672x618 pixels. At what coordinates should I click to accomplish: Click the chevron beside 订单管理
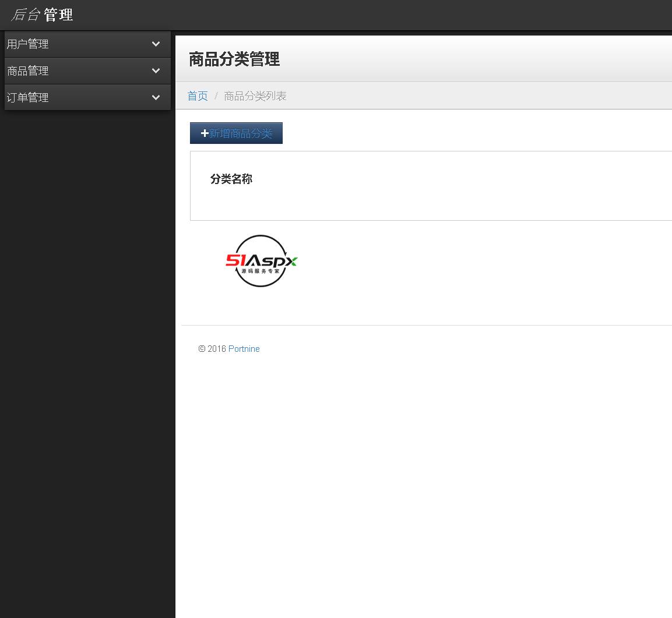point(156,97)
